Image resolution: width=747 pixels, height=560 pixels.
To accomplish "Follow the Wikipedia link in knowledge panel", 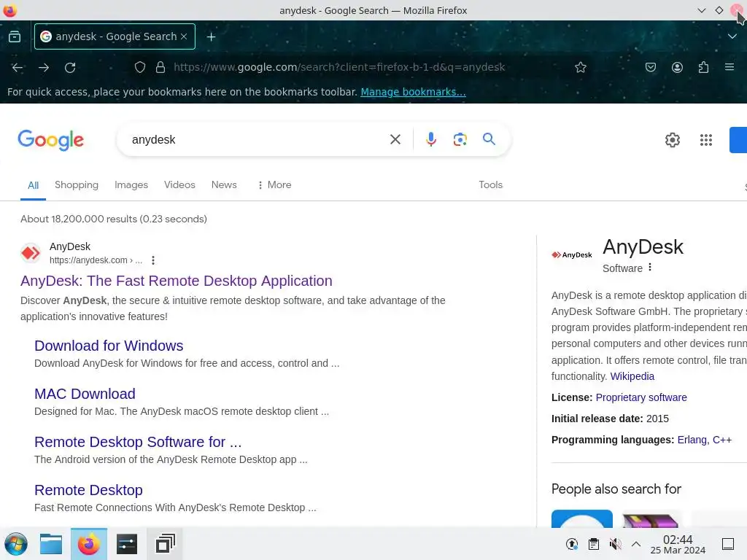I will 632,376.
